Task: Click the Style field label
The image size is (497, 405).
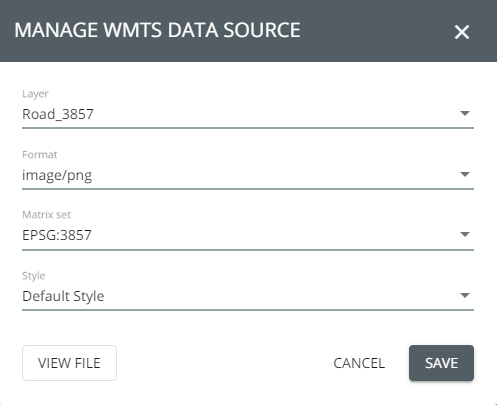Action: point(34,276)
